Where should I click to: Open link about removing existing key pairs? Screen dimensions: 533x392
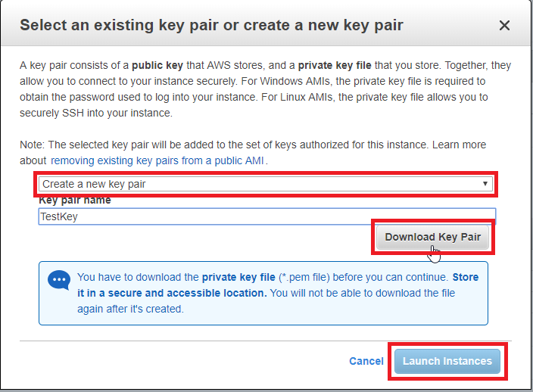(x=157, y=160)
